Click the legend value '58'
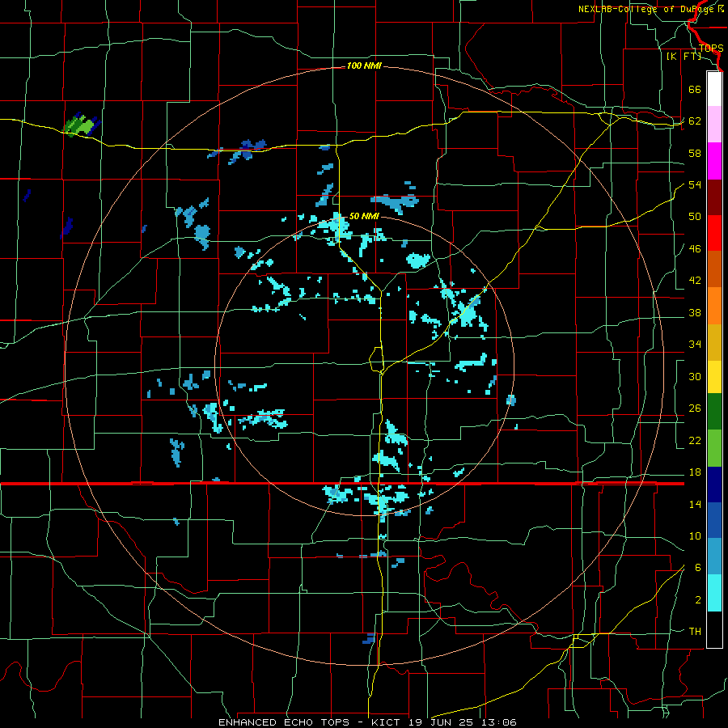The height and width of the screenshot is (728, 728). point(695,153)
